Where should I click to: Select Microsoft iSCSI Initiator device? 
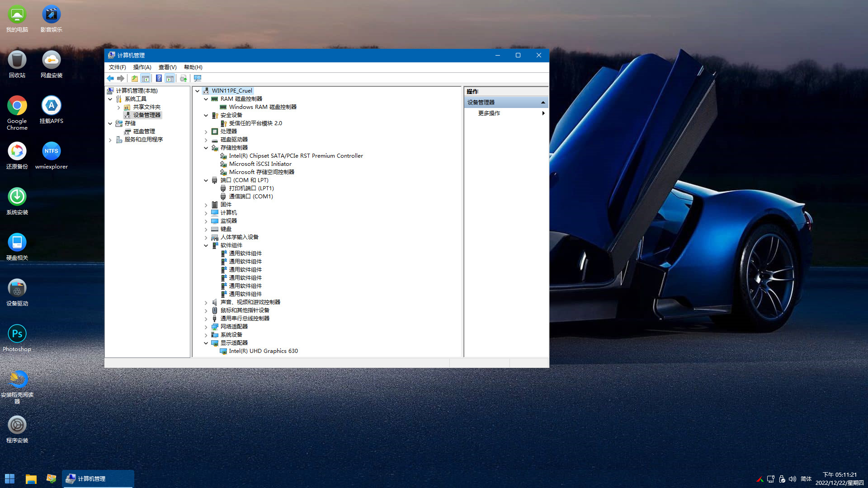260,164
